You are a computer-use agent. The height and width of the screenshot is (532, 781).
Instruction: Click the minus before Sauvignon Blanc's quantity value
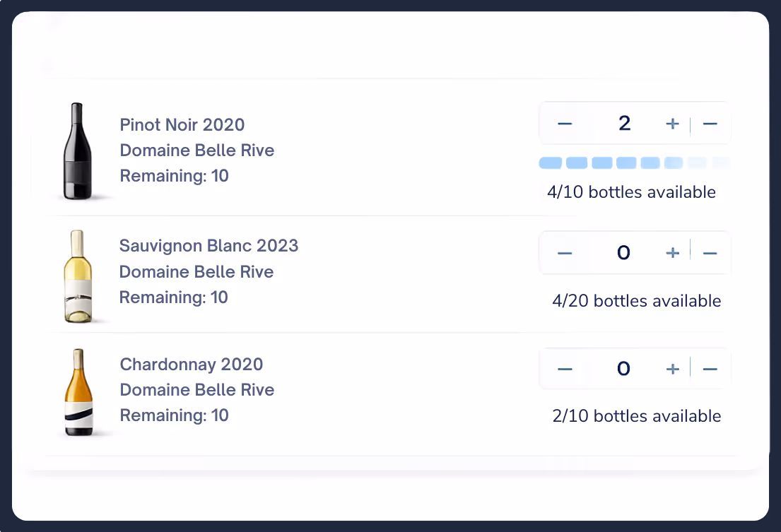pos(564,253)
